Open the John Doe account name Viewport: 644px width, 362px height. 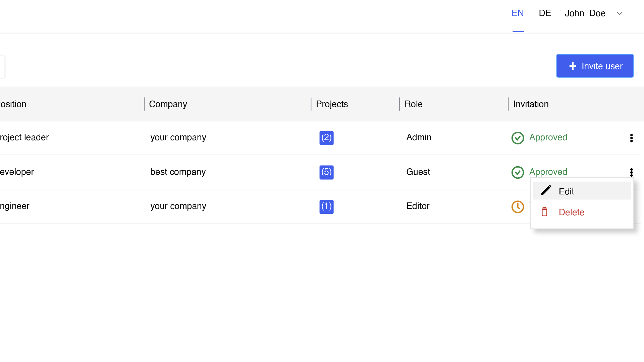pos(585,13)
